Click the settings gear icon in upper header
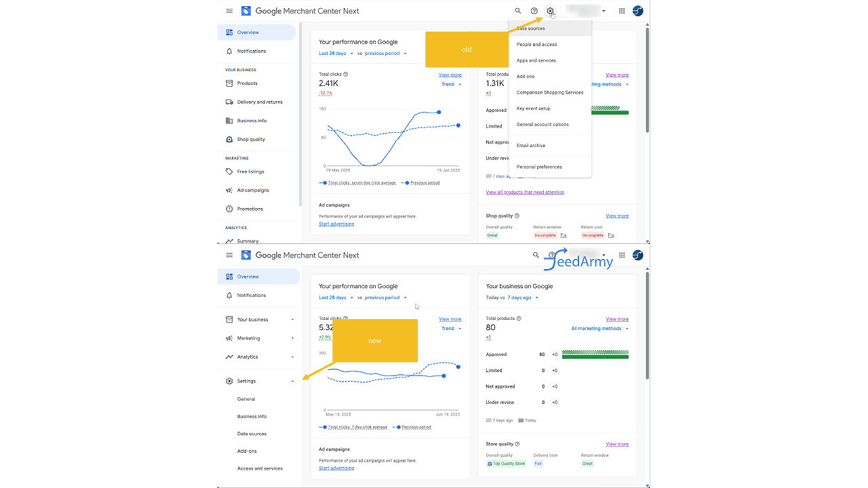Image resolution: width=868 pixels, height=488 pixels. [551, 11]
